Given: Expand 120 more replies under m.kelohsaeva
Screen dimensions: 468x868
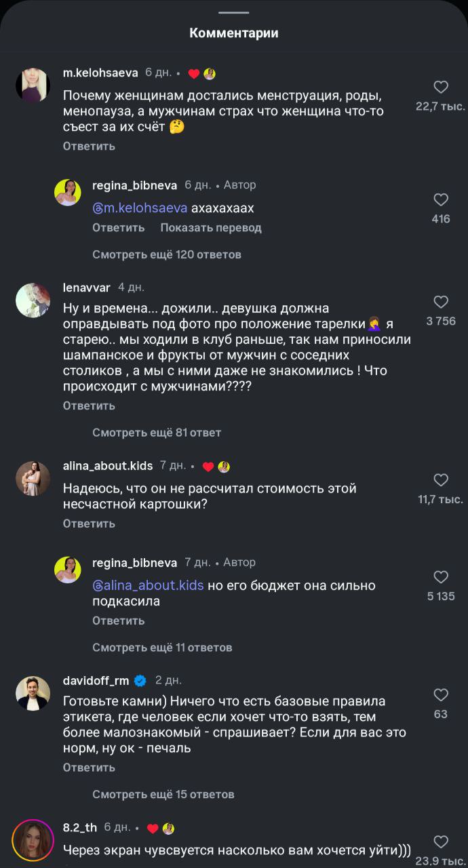Looking at the screenshot, I should [x=167, y=255].
